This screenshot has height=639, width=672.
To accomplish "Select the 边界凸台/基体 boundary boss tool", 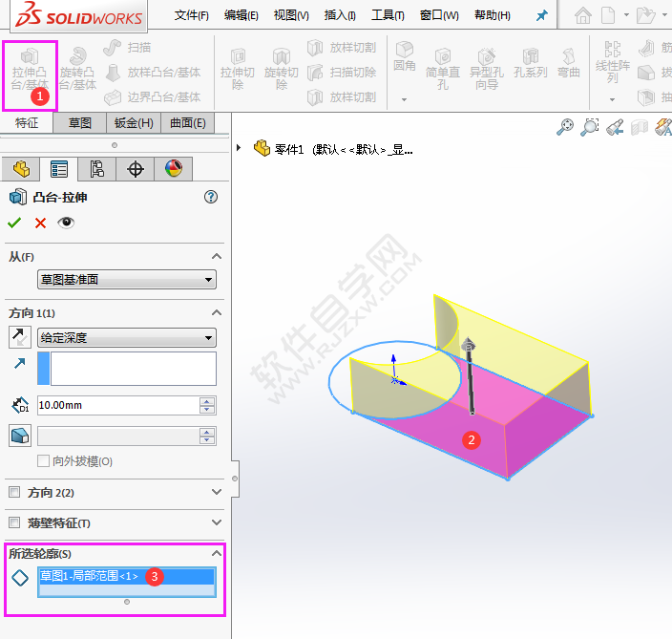I will click(153, 97).
